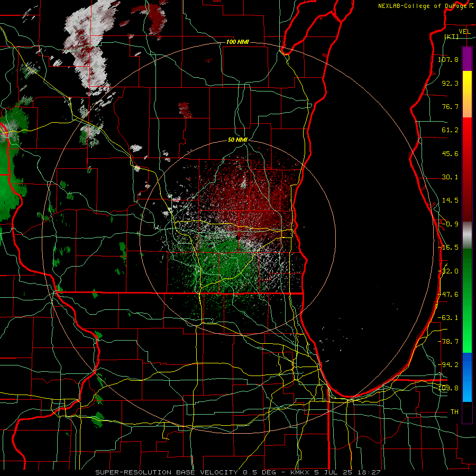Click the KMKX station identifier in caption
The width and height of the screenshot is (476, 476).
pos(300,472)
